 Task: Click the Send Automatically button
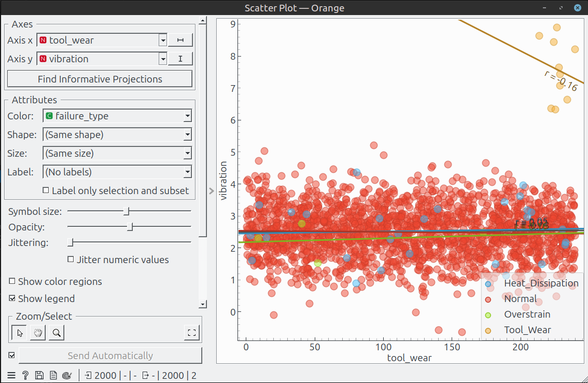pyautogui.click(x=110, y=355)
